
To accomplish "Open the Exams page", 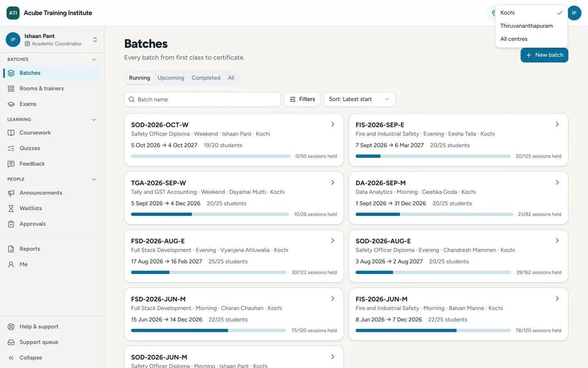I will [52, 104].
